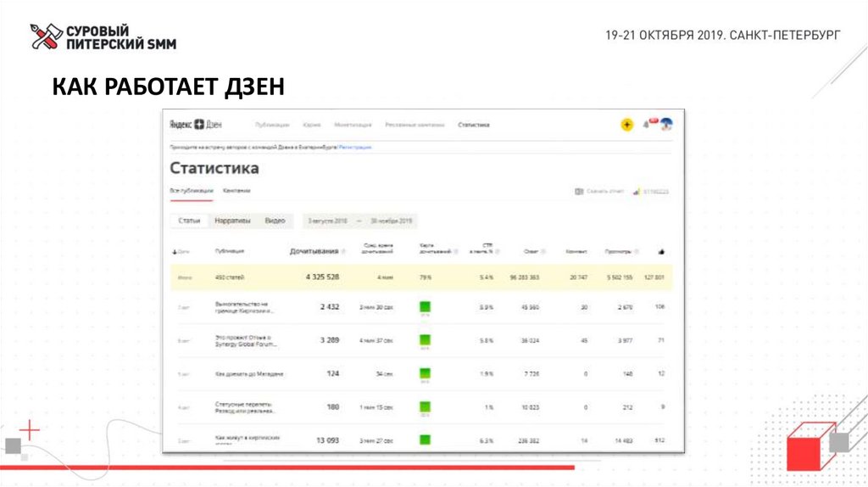The image size is (868, 487).
Task: Select the Нарративы filter tab
Action: click(x=232, y=221)
